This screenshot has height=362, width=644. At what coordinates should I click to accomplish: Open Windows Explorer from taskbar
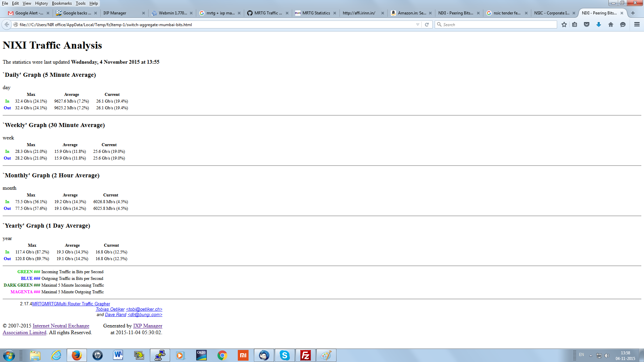(35, 355)
